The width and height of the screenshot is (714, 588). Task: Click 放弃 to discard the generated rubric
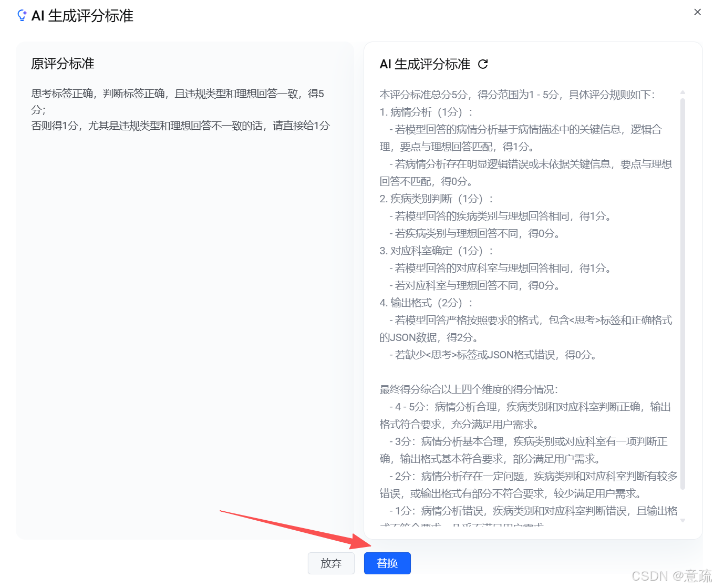tap(331, 563)
